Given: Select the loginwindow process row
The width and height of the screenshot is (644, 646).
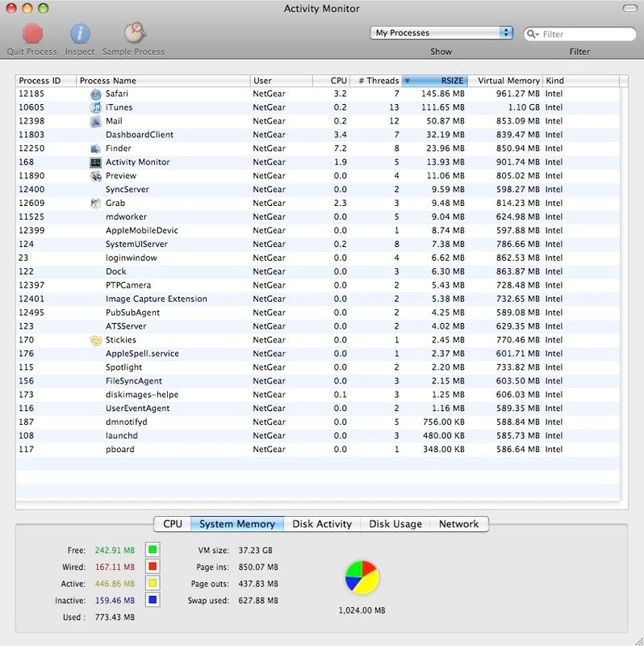Looking at the screenshot, I should click(318, 258).
